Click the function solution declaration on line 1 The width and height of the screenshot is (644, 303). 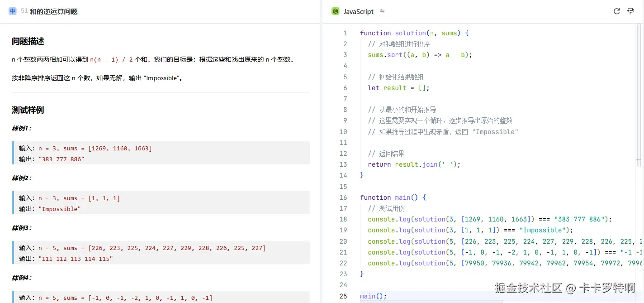[407, 33]
